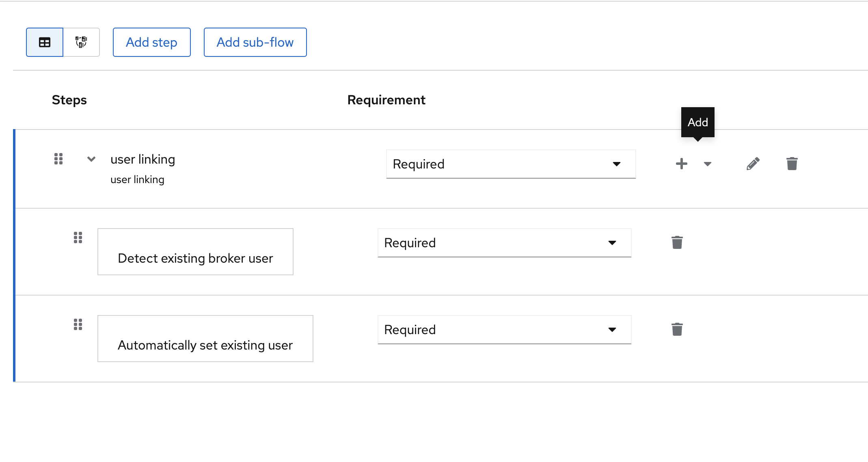
Task: Grab the drag handle for user linking
Action: point(58,159)
